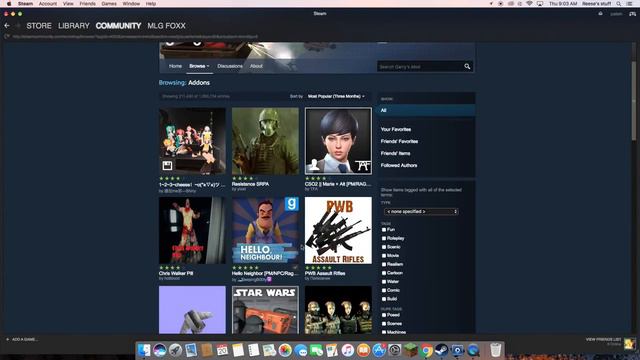640x360 pixels.
Task: Check the Posed tag checkbox
Action: [384, 315]
